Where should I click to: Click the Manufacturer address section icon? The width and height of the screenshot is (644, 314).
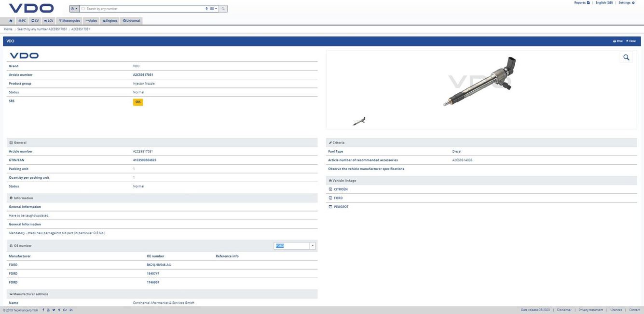11,294
